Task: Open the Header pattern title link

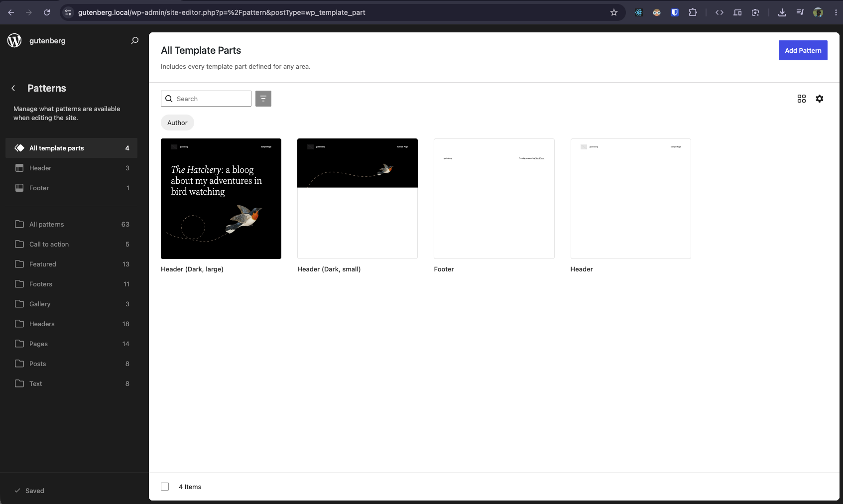Action: [582, 269]
